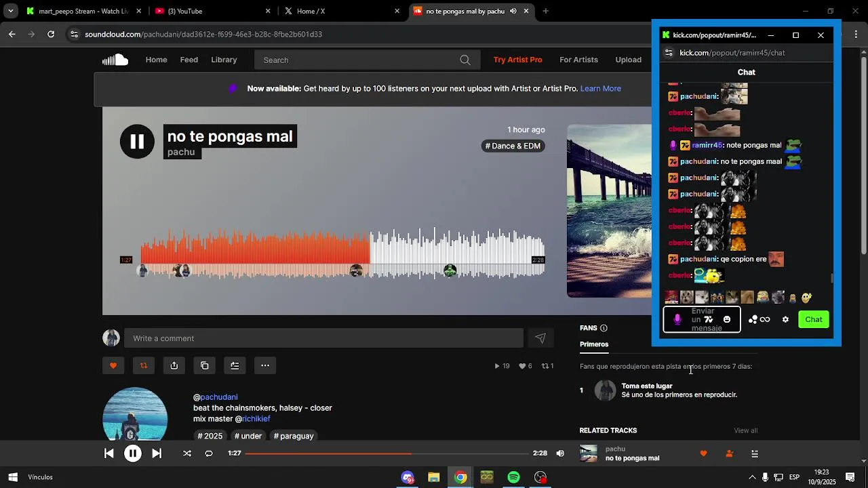Viewport: 868px width, 488px height.
Task: Open the emoji picker in Kick chat
Action: (727, 319)
